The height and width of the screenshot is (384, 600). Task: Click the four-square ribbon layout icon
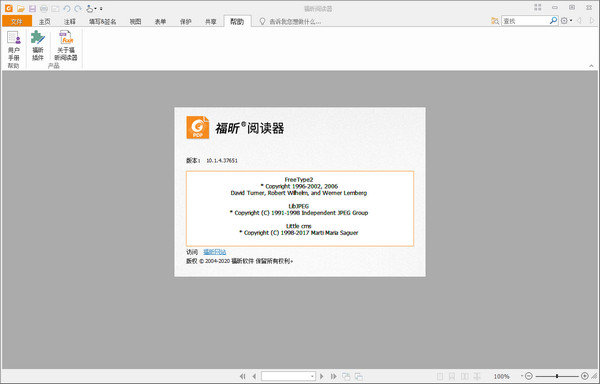point(538,8)
